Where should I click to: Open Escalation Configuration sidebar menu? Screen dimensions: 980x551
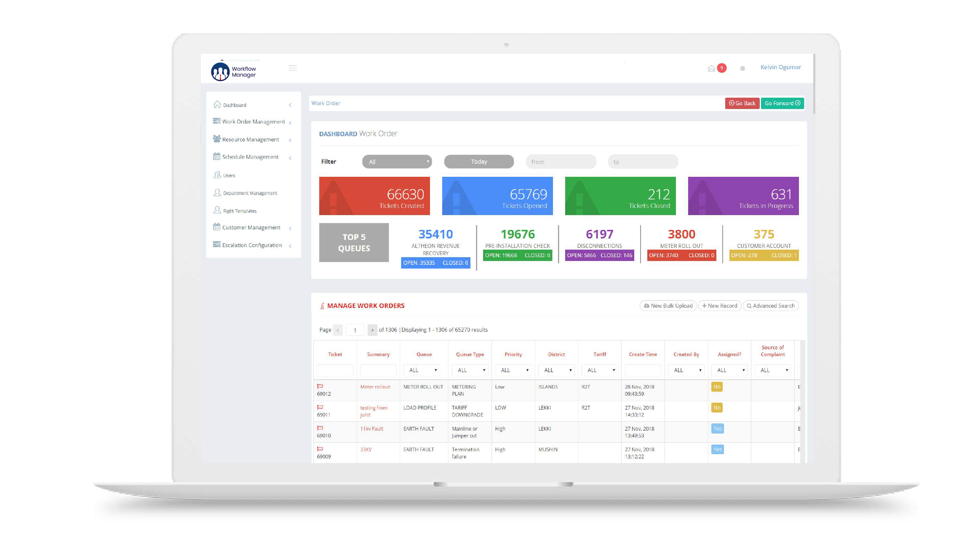[x=252, y=245]
